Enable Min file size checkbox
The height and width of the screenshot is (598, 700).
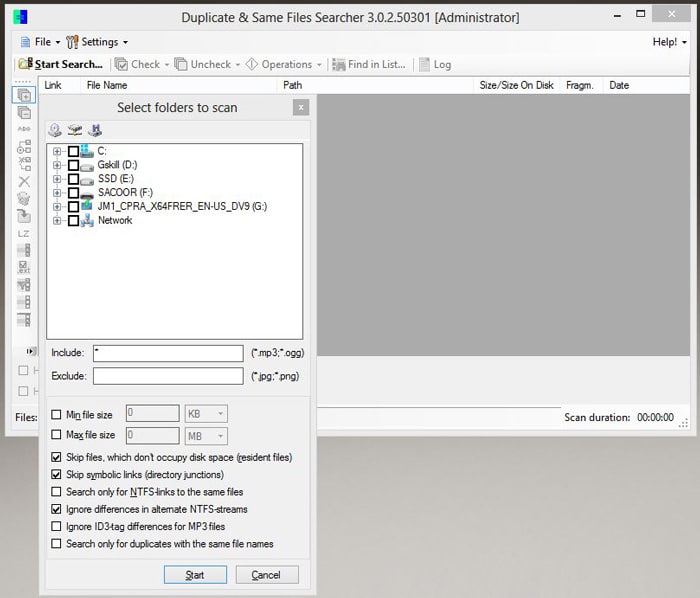(x=56, y=415)
